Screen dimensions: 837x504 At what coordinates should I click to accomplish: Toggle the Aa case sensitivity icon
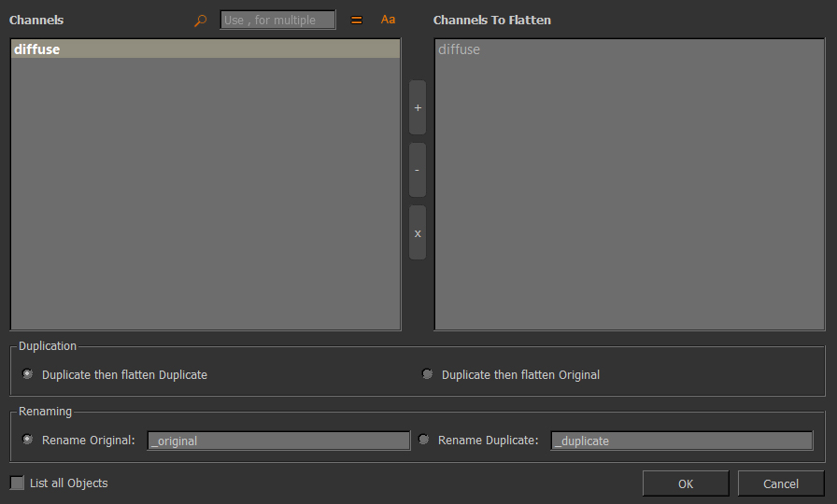pyautogui.click(x=388, y=20)
